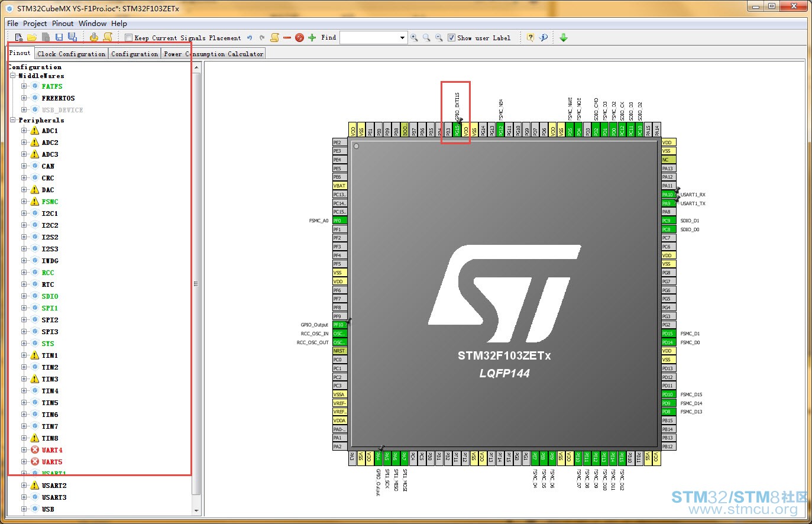Image resolution: width=812 pixels, height=524 pixels.
Task: Select the Pinout tab
Action: tap(20, 53)
